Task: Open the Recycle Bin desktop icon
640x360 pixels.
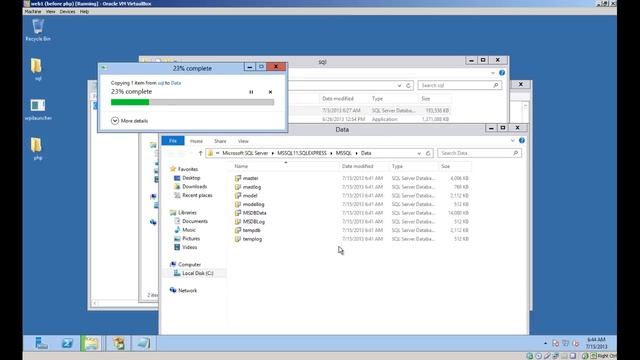Action: (x=38, y=30)
